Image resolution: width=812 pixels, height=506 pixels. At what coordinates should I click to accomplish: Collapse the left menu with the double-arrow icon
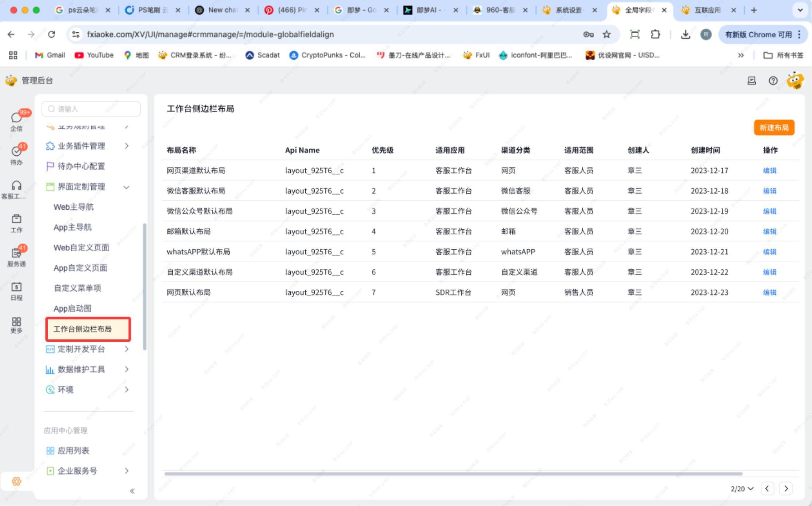point(132,491)
